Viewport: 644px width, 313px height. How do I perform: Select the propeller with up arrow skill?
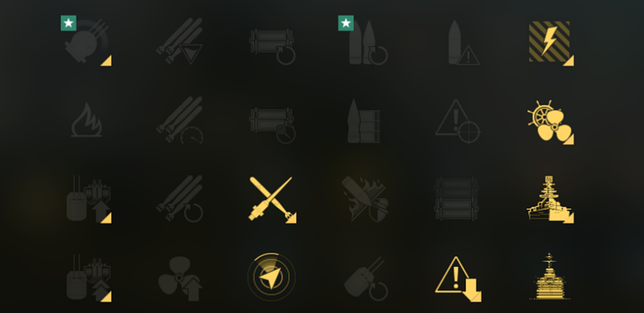coord(180,278)
